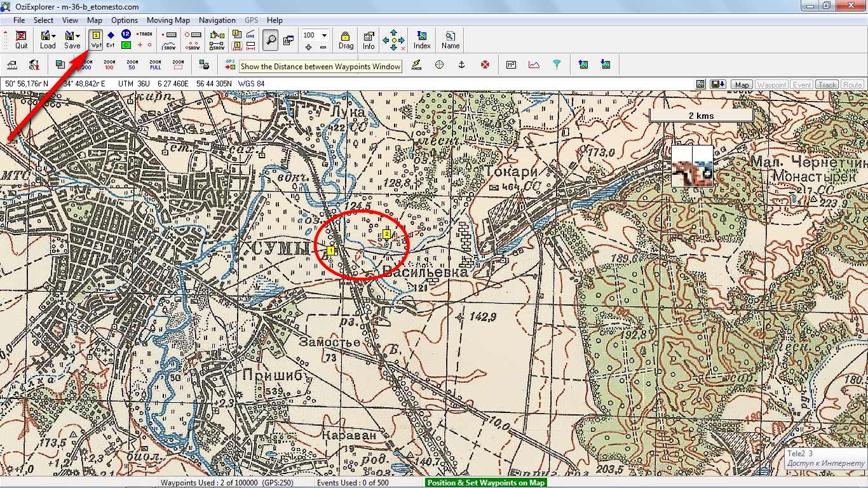Click the ZOOM FULL button
The height and width of the screenshot is (488, 868).
pyautogui.click(x=156, y=64)
